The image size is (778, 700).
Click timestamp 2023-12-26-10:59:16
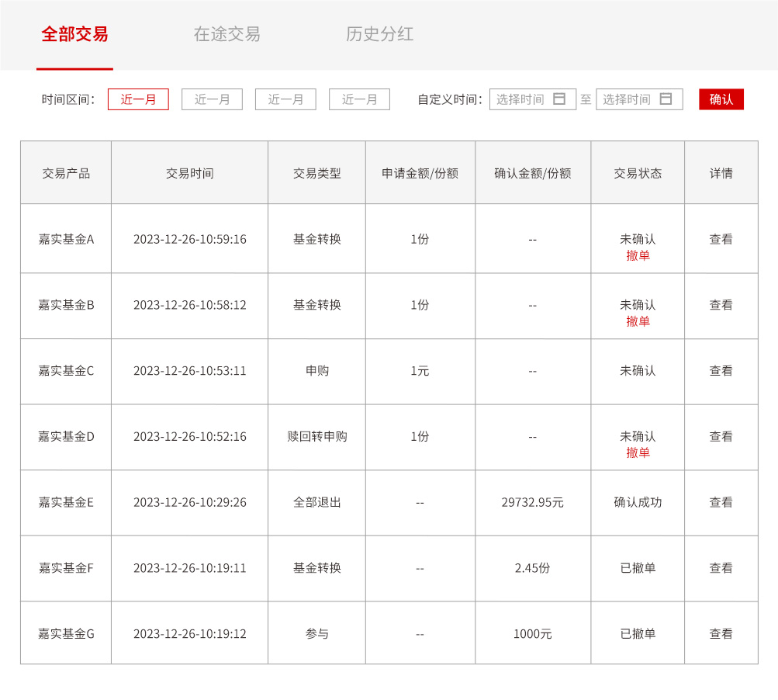pos(190,239)
